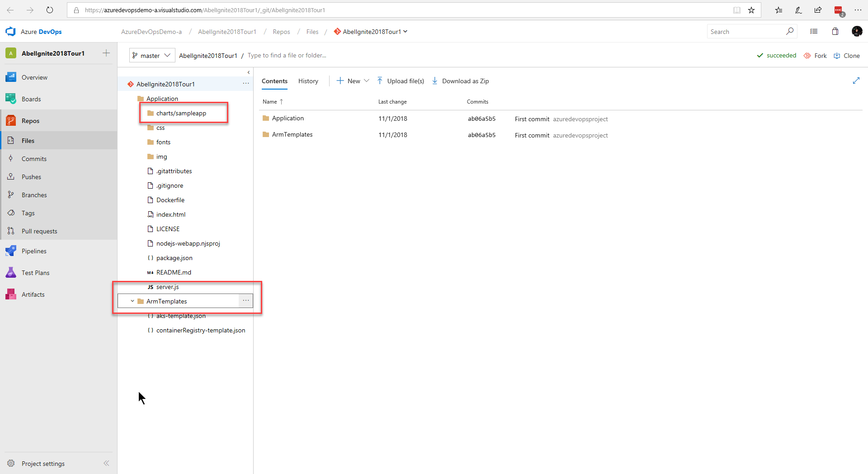The image size is (868, 474).
Task: Open the browser share icon
Action: pos(818,10)
